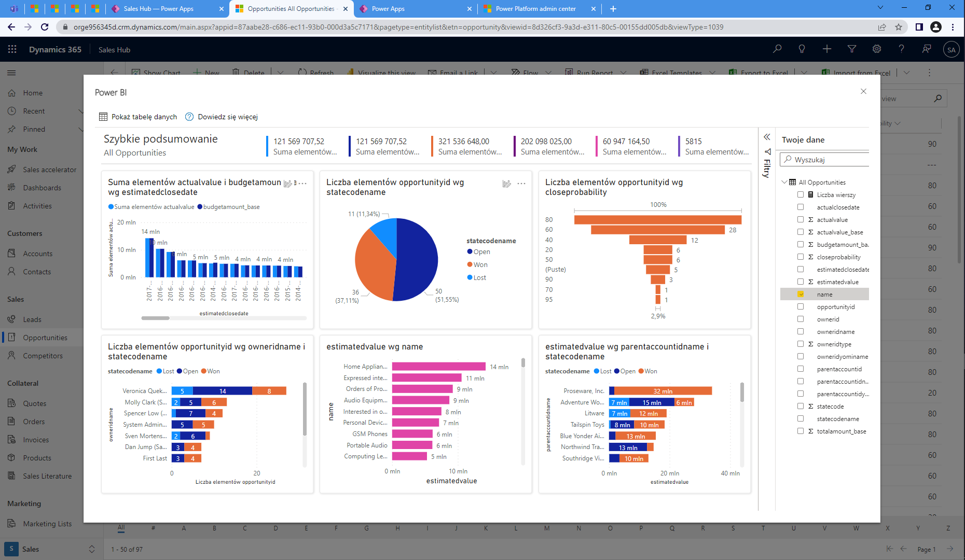The height and width of the screenshot is (560, 965).
Task: Click the Sales Hub app name
Action: click(x=114, y=50)
